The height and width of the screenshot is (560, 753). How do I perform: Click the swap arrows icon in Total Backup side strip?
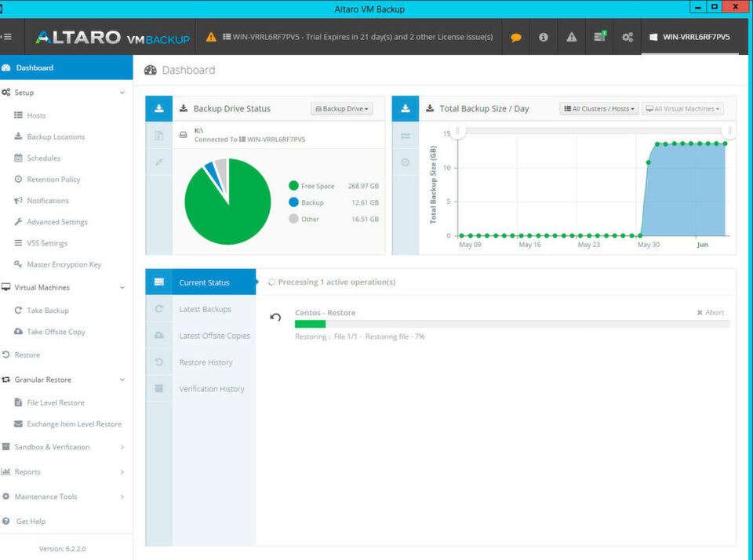[x=406, y=136]
